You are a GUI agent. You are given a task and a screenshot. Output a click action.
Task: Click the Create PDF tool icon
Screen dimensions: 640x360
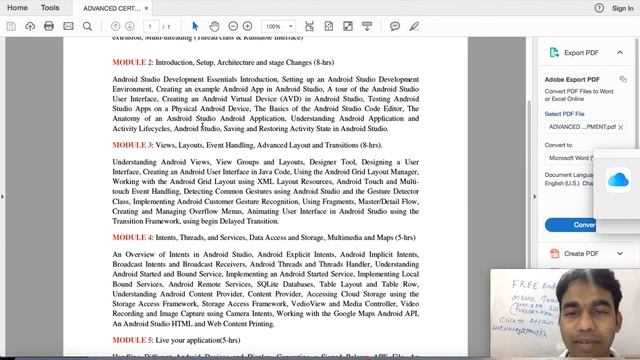tap(554, 253)
